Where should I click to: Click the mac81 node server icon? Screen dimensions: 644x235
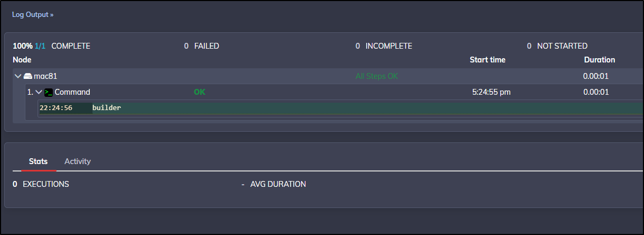point(28,76)
